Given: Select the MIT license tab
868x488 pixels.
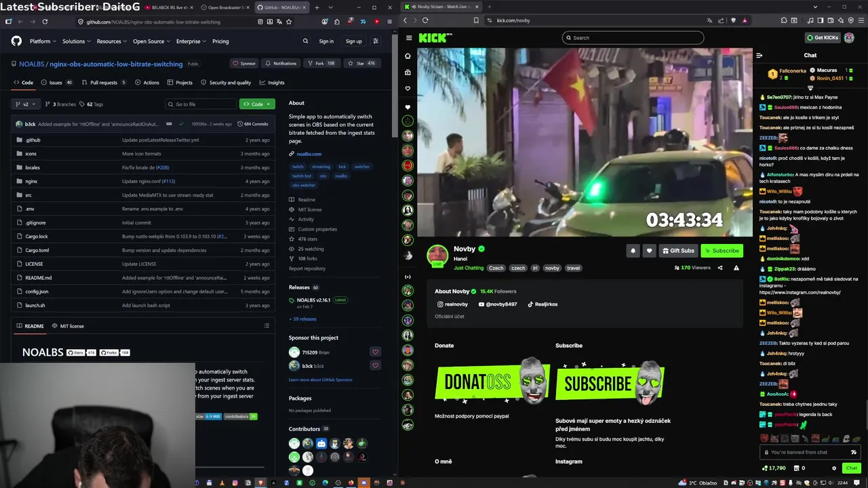Looking at the screenshot, I should 68,326.
